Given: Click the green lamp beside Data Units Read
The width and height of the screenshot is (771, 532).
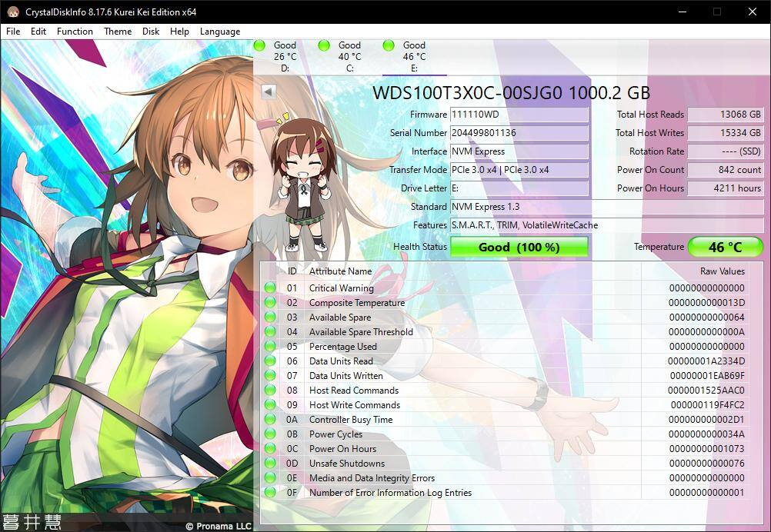Looking at the screenshot, I should click(x=272, y=361).
